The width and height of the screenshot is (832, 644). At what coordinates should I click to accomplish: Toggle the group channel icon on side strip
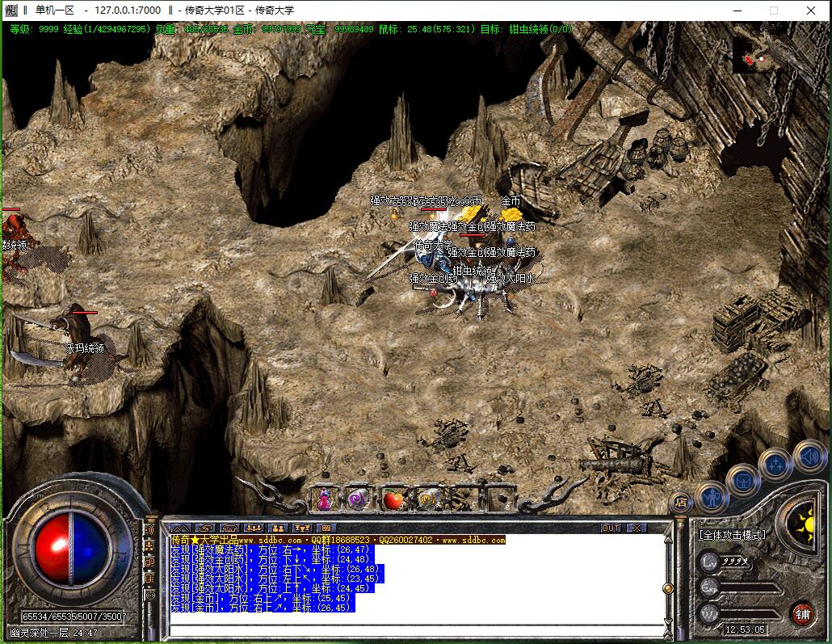(149, 545)
